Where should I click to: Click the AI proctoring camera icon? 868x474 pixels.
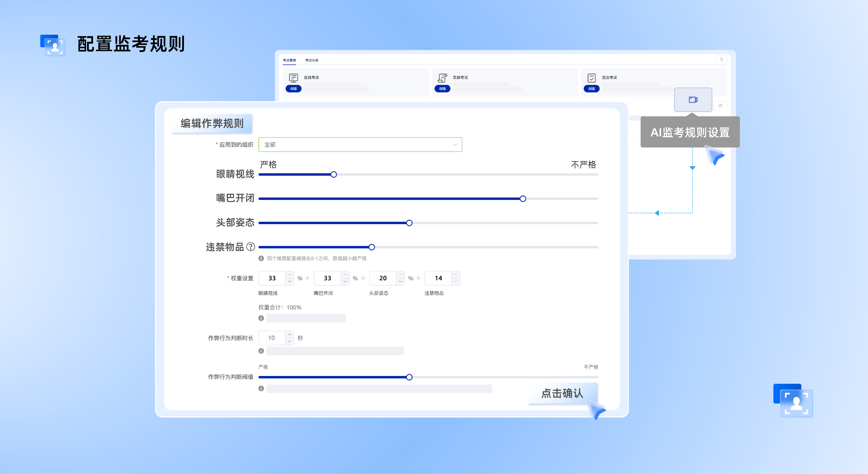693,100
